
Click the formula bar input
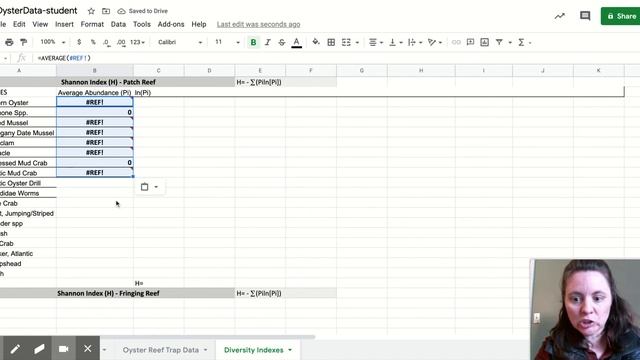(335, 58)
